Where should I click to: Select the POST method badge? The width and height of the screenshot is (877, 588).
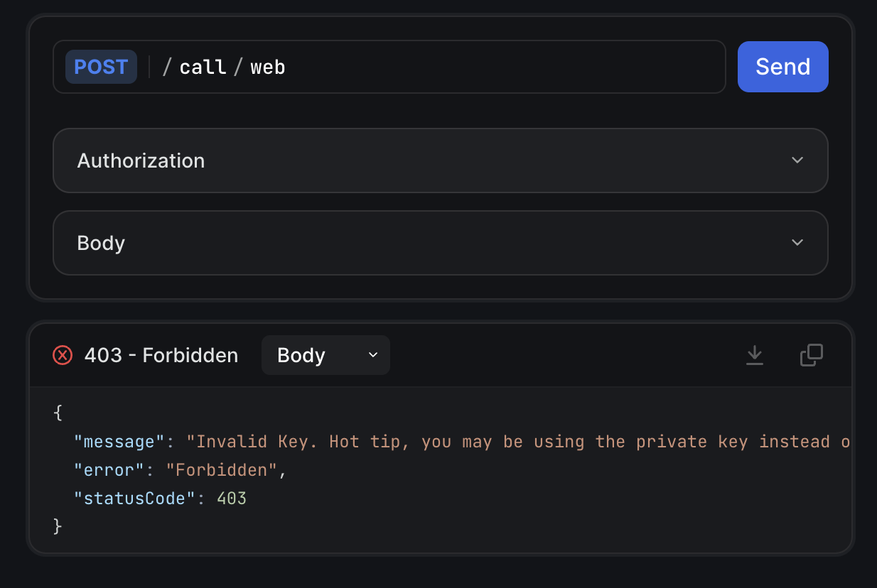pyautogui.click(x=100, y=66)
